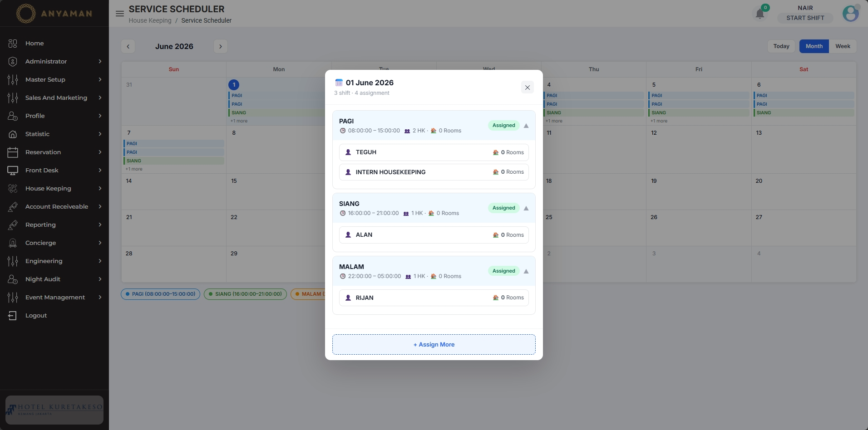Click the Home icon in sidebar
Screen dimensions: 868x430
pos(13,43)
